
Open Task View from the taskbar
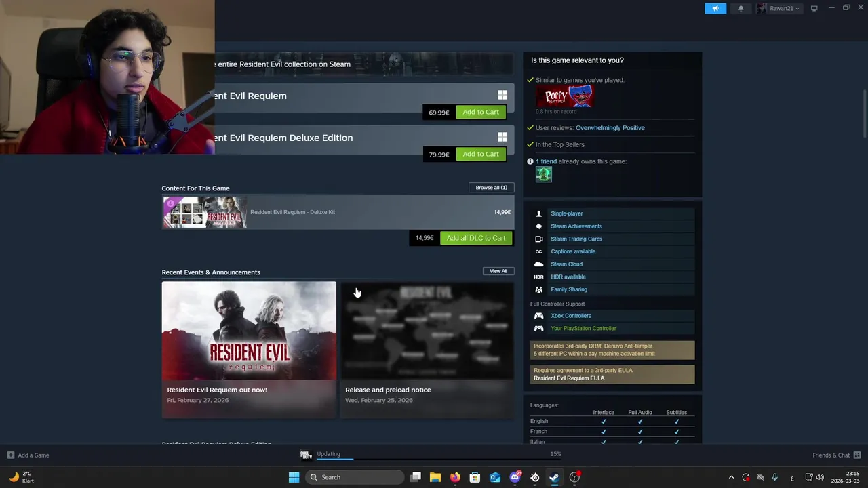pos(416,477)
